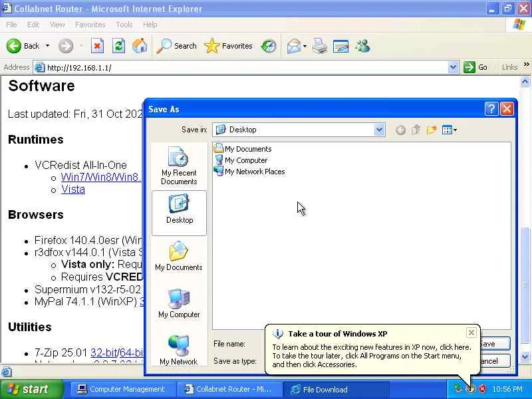This screenshot has width=532, height=399.
Task: Expand the Save in Desktop dropdown
Action: 379,130
